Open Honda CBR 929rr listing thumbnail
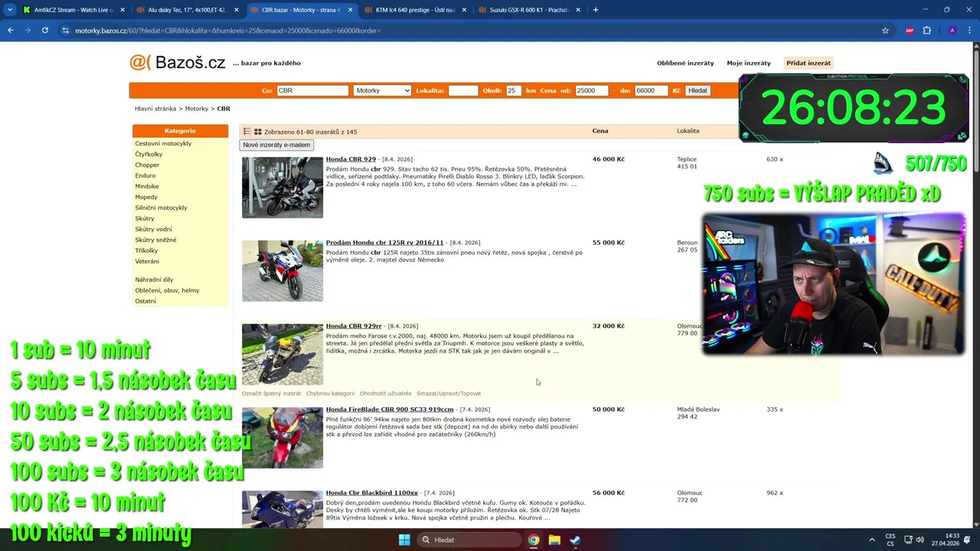 point(283,354)
